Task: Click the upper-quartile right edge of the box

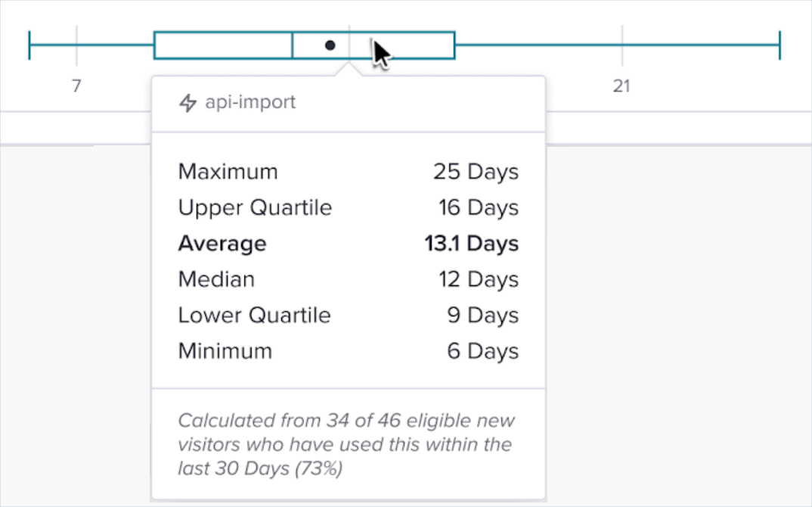Action: 454,45
